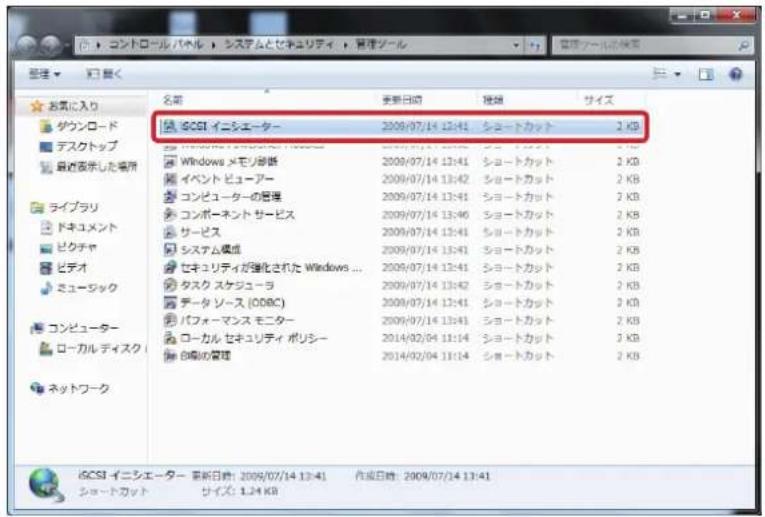
Task: Click the search magnifier icon
Action: (744, 45)
